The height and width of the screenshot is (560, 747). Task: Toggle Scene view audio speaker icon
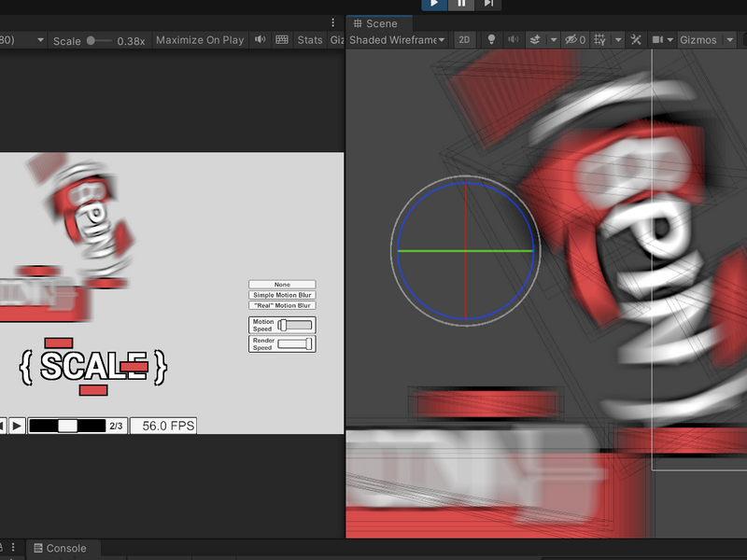coord(513,39)
